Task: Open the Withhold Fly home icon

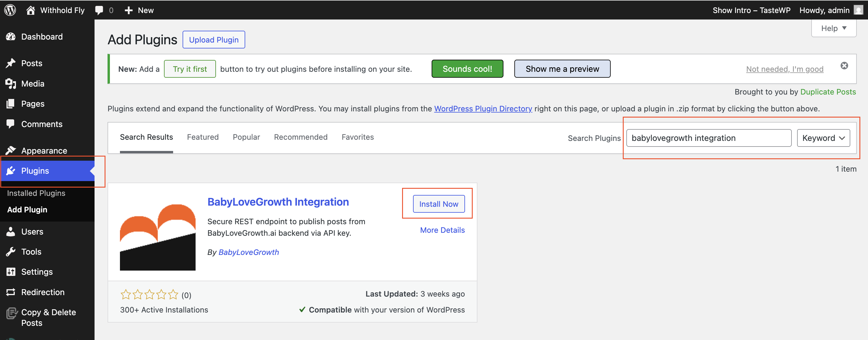Action: (31, 10)
